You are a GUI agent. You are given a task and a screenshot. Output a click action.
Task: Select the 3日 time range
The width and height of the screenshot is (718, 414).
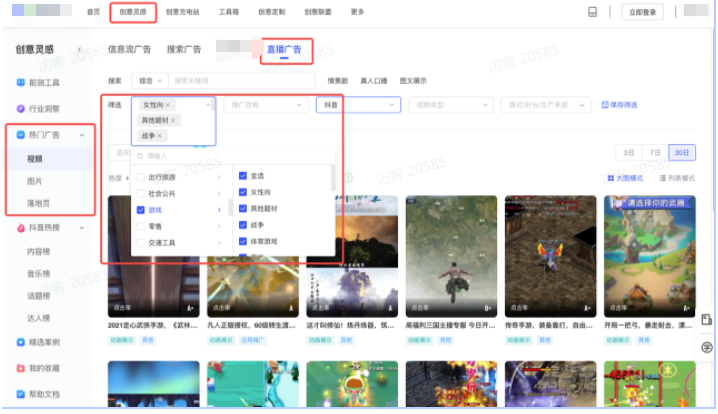point(629,153)
